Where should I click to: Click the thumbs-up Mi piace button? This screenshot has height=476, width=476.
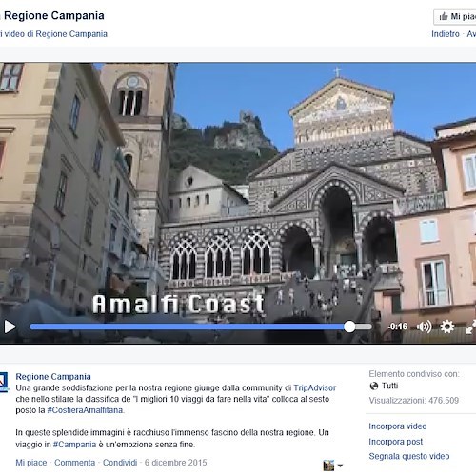tap(455, 17)
